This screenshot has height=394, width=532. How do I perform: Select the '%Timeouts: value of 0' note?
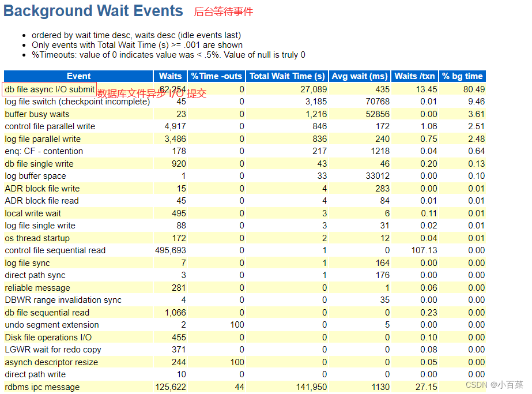tap(168, 55)
